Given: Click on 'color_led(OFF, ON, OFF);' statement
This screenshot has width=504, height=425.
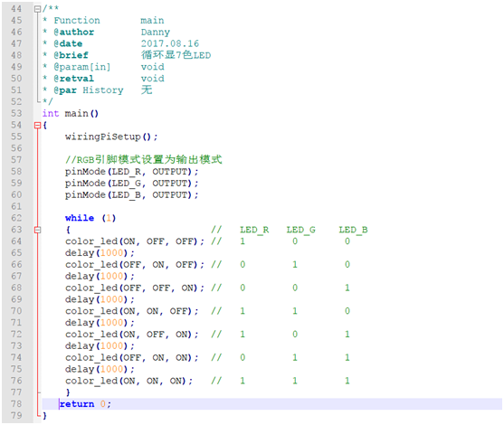Looking at the screenshot, I should coord(134,265).
